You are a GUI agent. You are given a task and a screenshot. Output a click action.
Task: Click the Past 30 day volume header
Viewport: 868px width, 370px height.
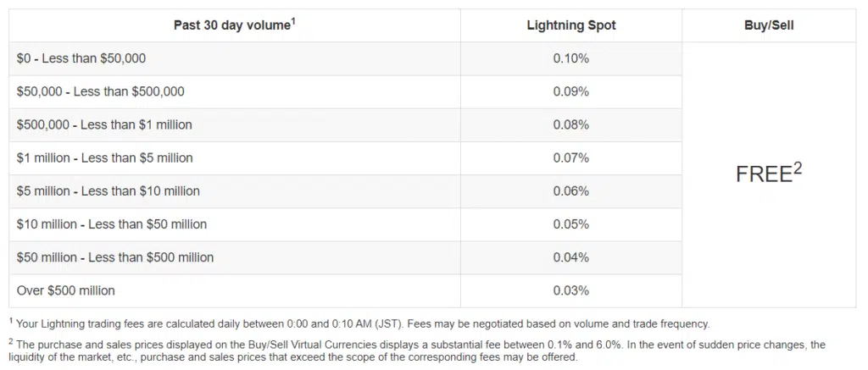coord(235,25)
